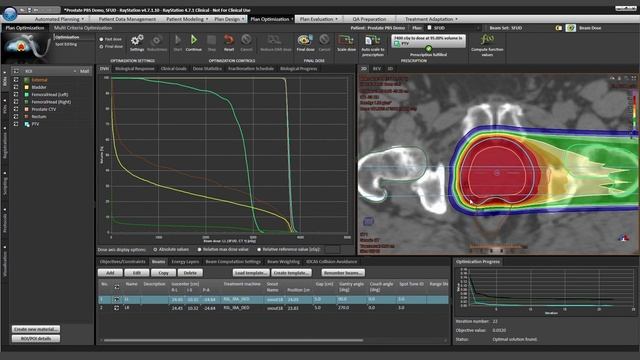This screenshot has width=640, height=360.
Task: Click the Start optimization arrow icon
Action: 178,40
